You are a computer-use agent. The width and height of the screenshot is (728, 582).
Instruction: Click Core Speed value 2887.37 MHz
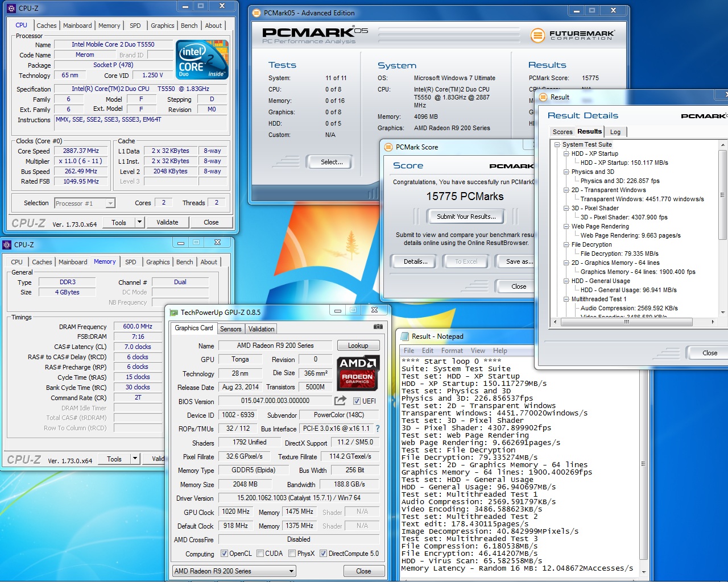(81, 151)
